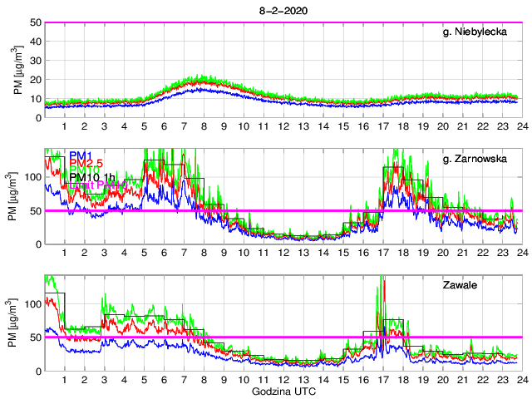The width and height of the screenshot is (532, 399).
Task: Click the 100 y-axis tick on middle chart
Action: point(33,177)
